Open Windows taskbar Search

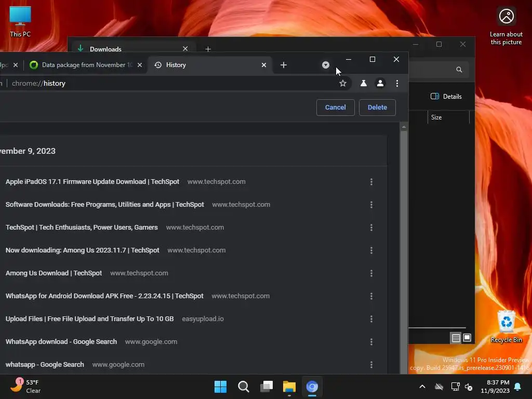(244, 387)
